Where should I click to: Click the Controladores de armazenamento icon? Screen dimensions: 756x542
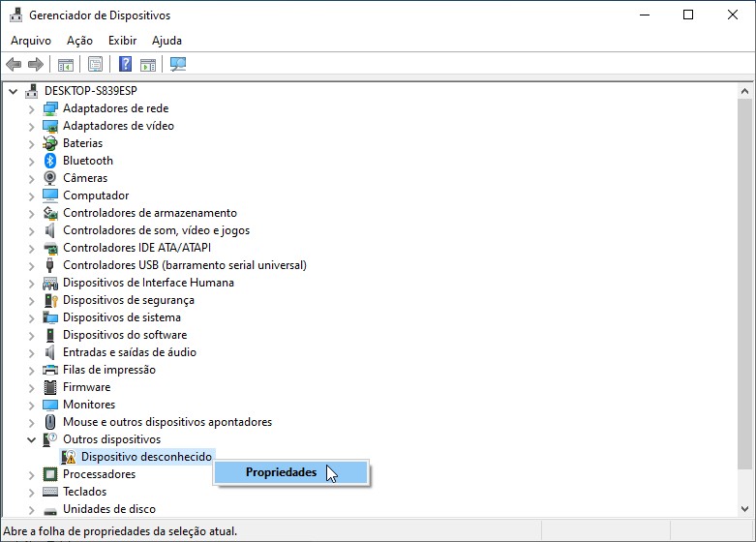click(x=50, y=213)
